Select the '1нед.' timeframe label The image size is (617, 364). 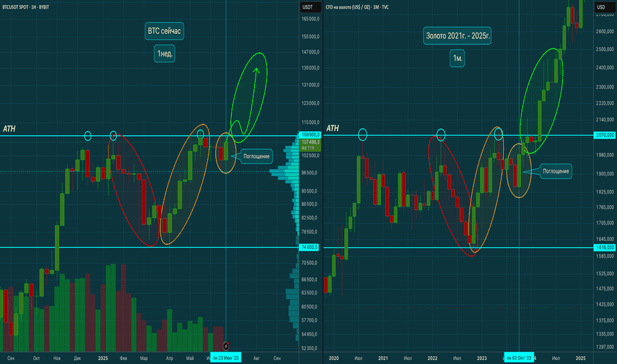[x=164, y=54]
